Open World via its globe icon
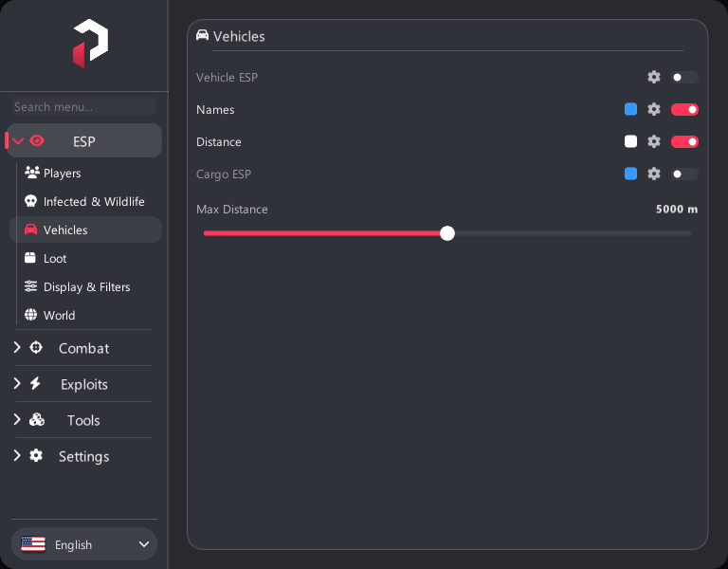Screen dimensions: 728x569 pos(30,315)
